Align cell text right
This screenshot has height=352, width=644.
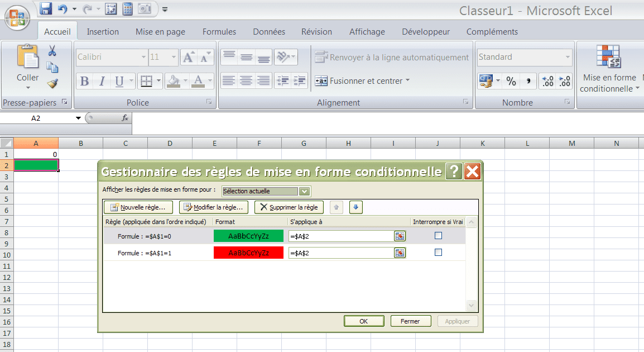click(x=263, y=81)
